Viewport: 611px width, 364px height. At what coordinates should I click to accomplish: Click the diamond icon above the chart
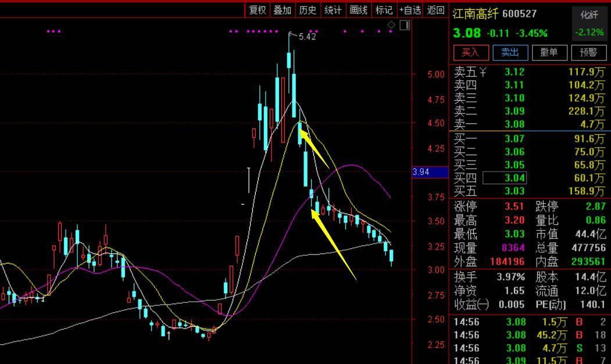tap(391, 26)
